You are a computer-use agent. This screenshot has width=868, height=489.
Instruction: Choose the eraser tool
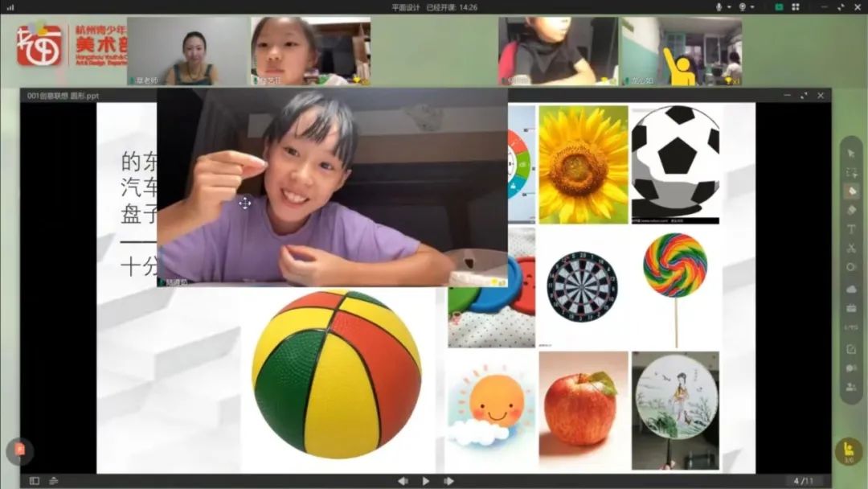point(851,211)
